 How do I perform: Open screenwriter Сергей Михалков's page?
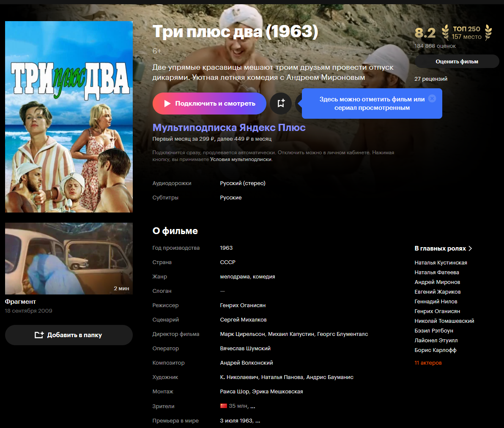click(243, 320)
